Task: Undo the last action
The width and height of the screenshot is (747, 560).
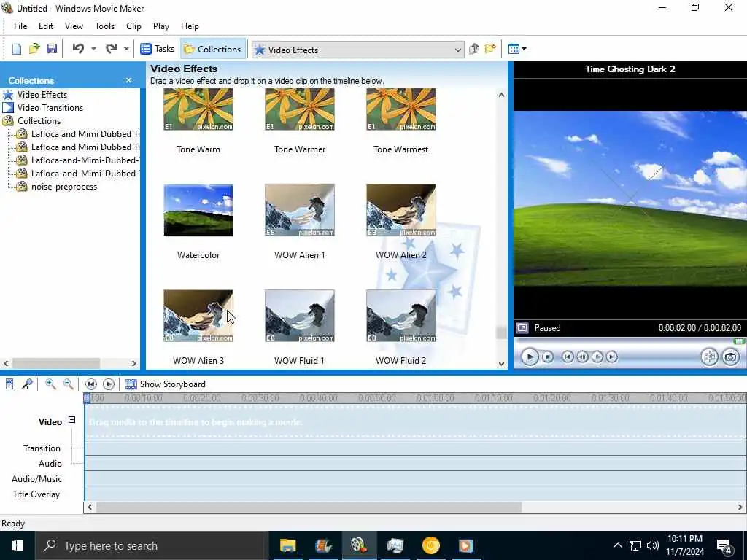Action: (x=79, y=49)
